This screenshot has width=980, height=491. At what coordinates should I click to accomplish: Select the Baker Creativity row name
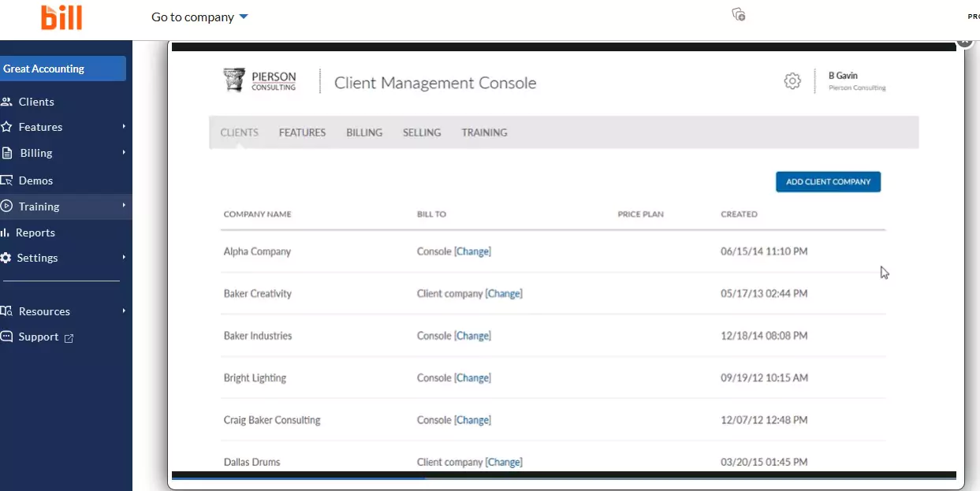click(258, 294)
